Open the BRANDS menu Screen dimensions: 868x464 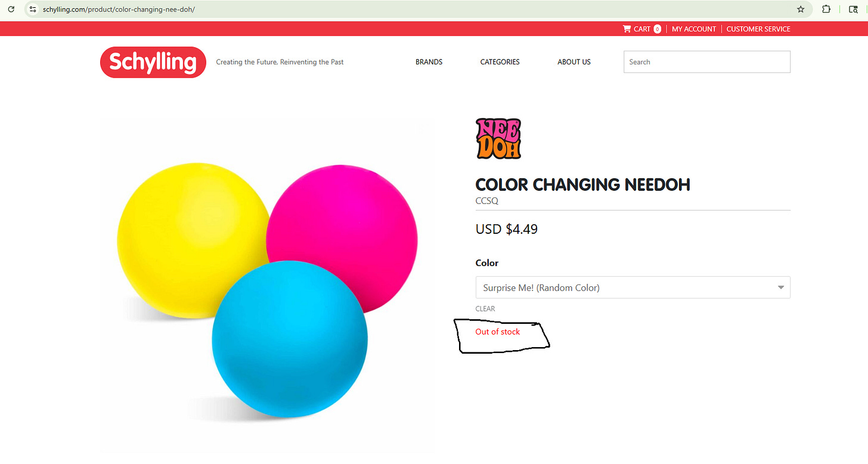tap(429, 62)
